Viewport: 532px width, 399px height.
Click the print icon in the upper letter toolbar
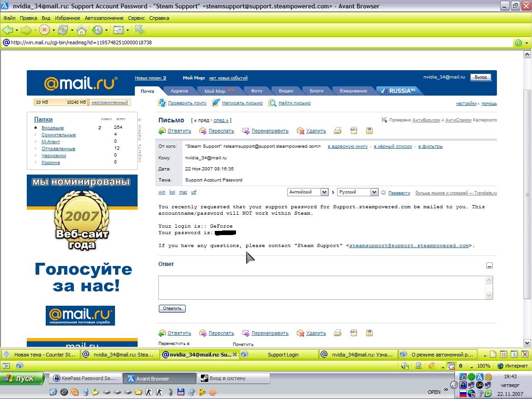(337, 131)
